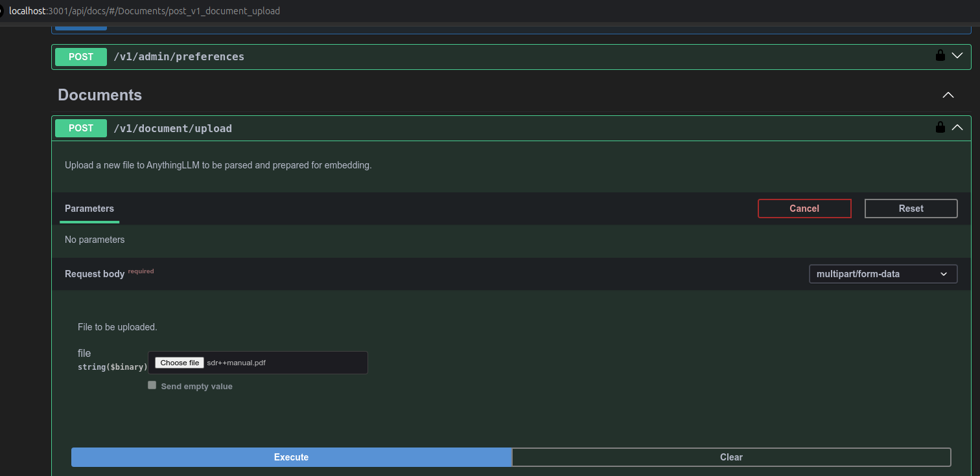Click the /v1/admin/preferences path text

(179, 56)
